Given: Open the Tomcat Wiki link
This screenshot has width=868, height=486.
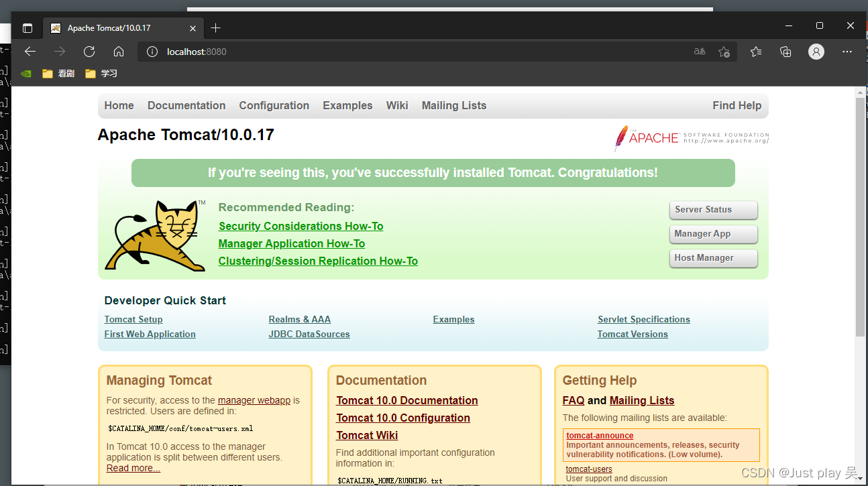Looking at the screenshot, I should [x=367, y=436].
